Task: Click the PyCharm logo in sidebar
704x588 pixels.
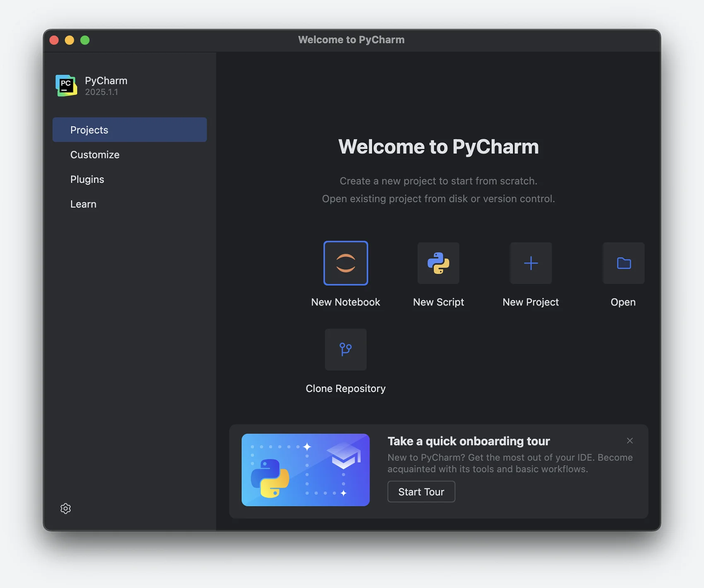Action: (x=66, y=86)
